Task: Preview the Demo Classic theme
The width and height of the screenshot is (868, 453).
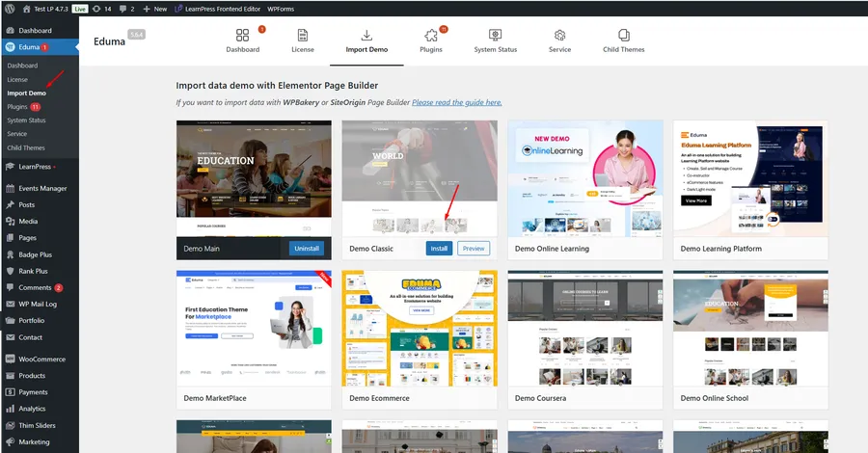Action: coord(473,248)
